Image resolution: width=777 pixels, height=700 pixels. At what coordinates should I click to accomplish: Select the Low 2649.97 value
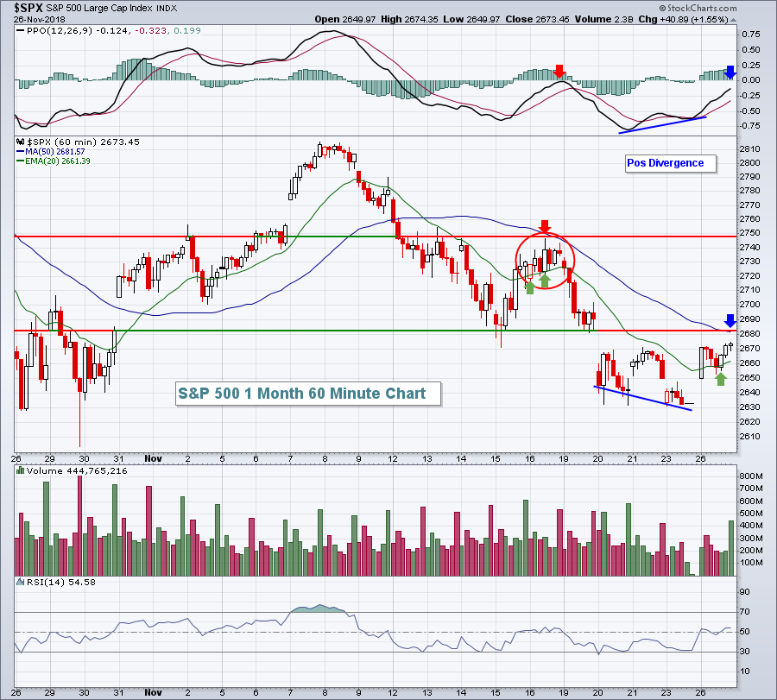click(471, 19)
